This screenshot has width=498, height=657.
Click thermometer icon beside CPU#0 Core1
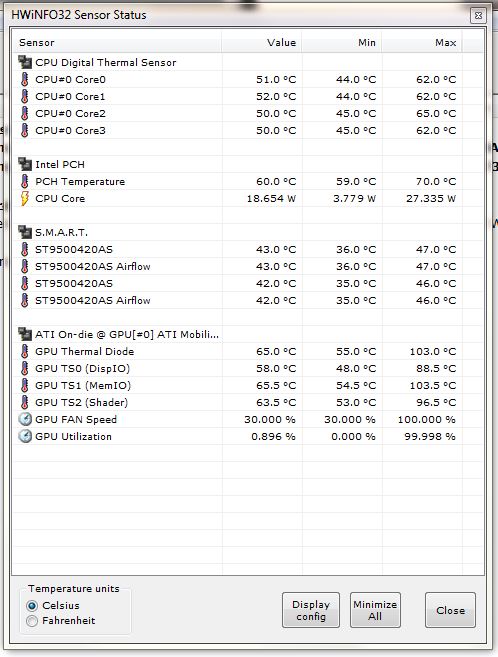point(25,96)
